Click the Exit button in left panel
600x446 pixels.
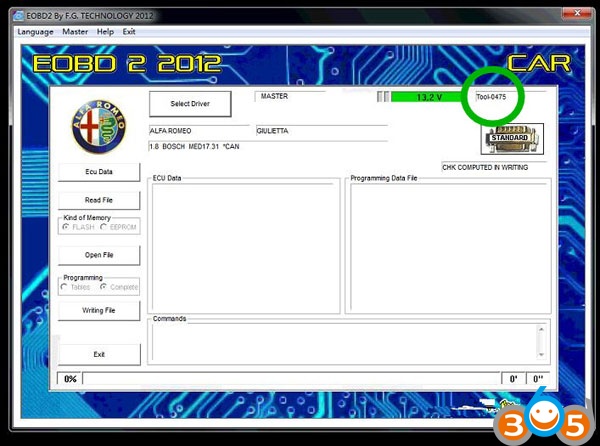coord(99,354)
